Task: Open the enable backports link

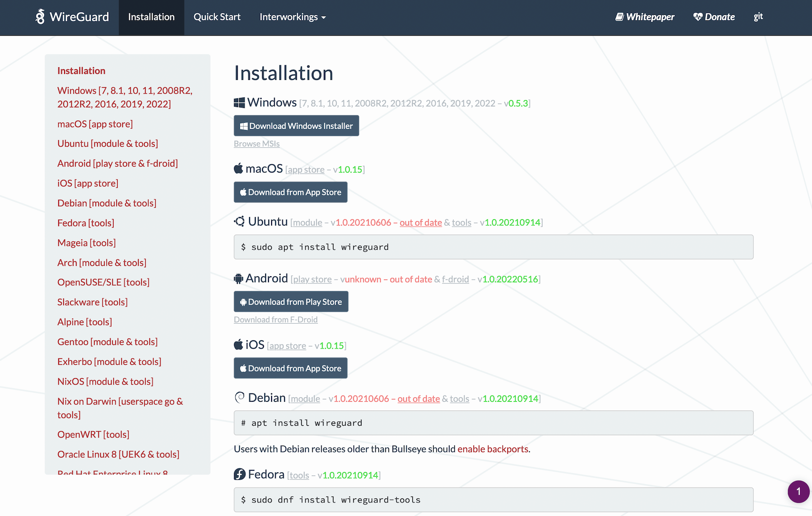Action: pos(493,449)
